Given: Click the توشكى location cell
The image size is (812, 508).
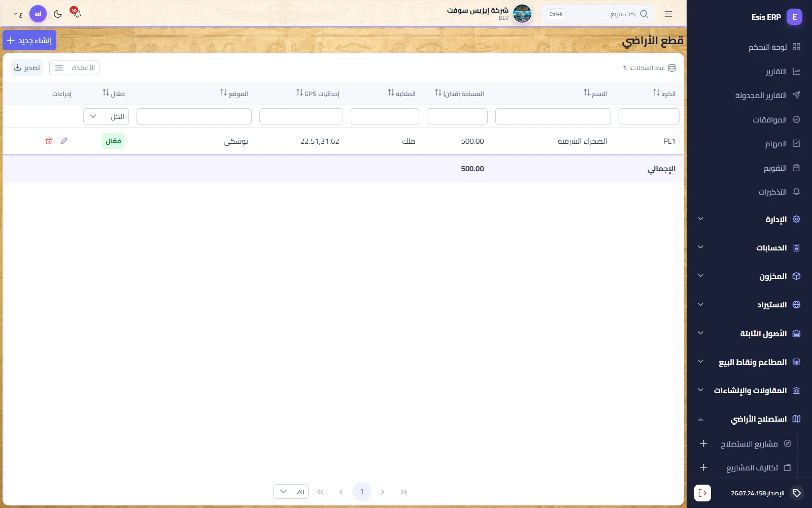Looking at the screenshot, I should [x=236, y=141].
